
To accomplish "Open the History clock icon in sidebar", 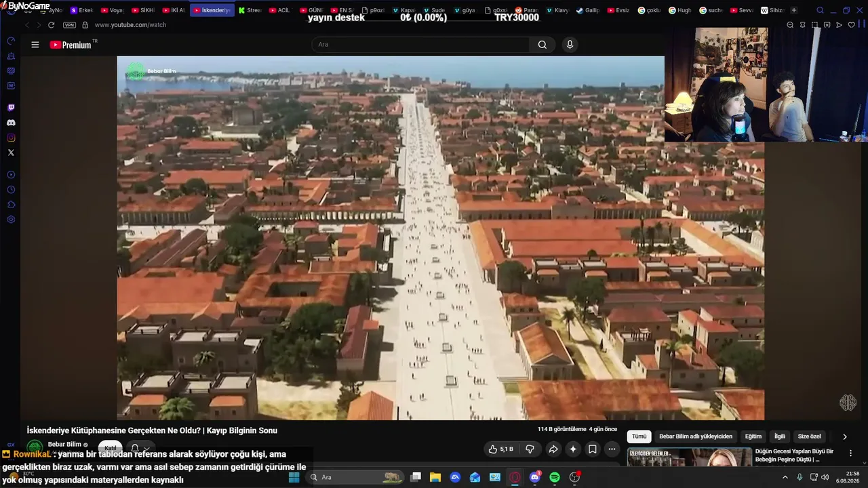I will coord(11,190).
